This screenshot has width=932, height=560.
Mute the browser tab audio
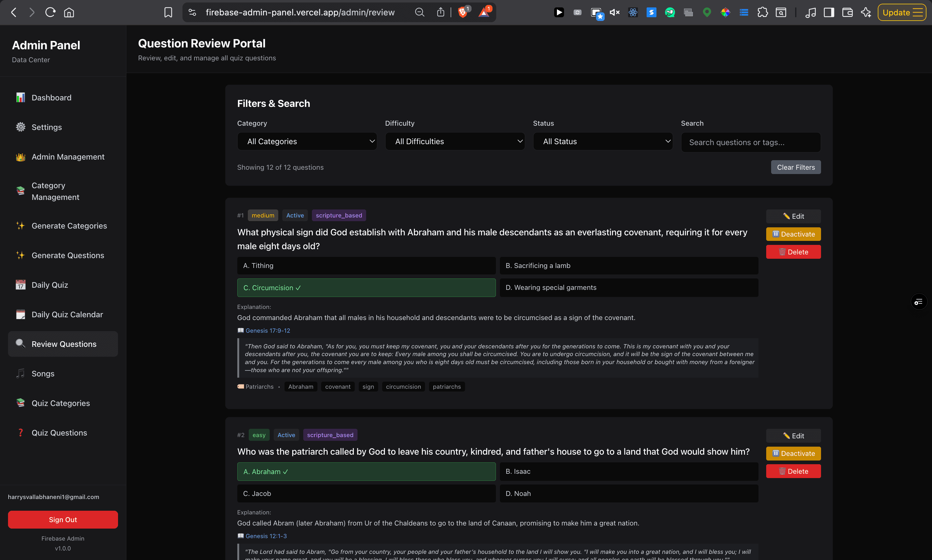pyautogui.click(x=614, y=12)
